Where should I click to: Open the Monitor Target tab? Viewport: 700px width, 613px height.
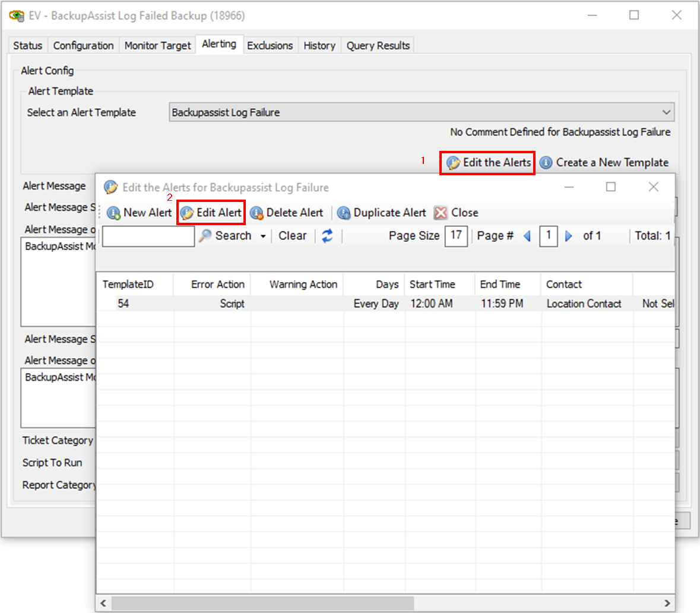pyautogui.click(x=157, y=46)
